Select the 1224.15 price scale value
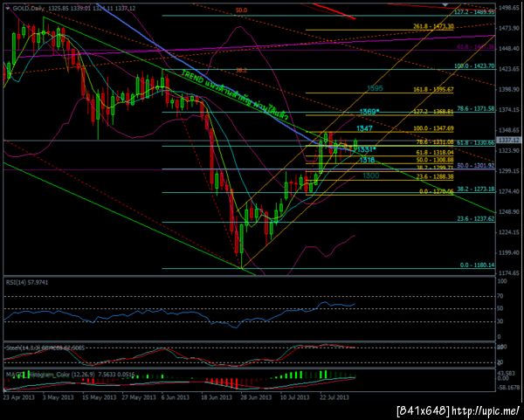This screenshot has width=524, height=420. 509,232
